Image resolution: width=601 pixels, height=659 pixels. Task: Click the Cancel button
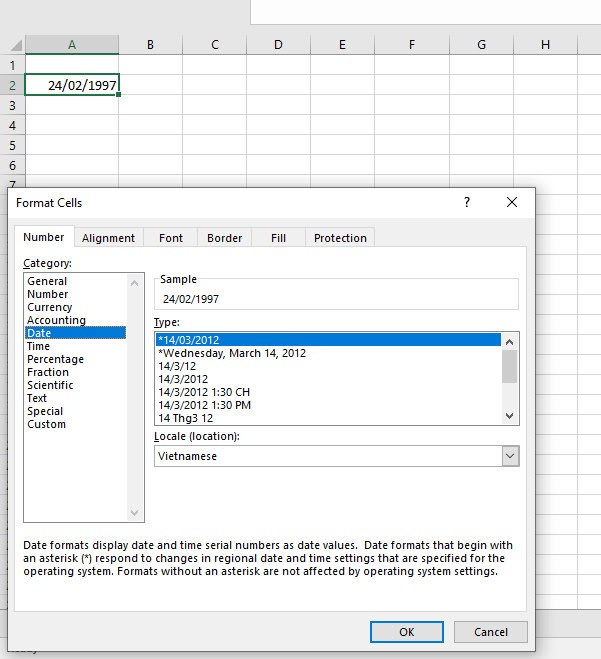coord(490,632)
